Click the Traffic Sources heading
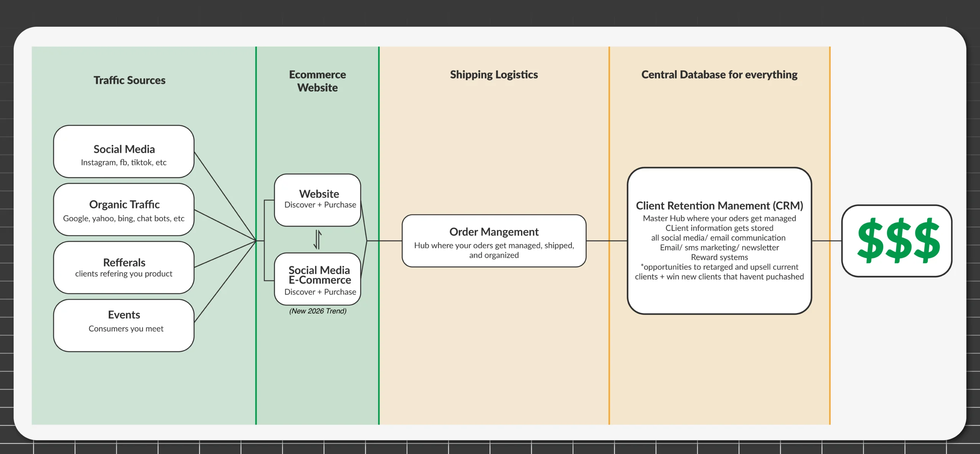 130,80
